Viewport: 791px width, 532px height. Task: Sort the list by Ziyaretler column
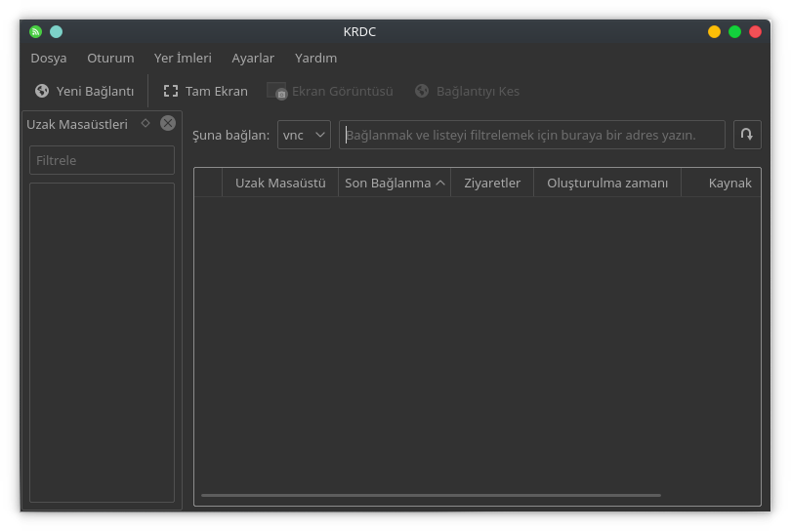click(492, 183)
